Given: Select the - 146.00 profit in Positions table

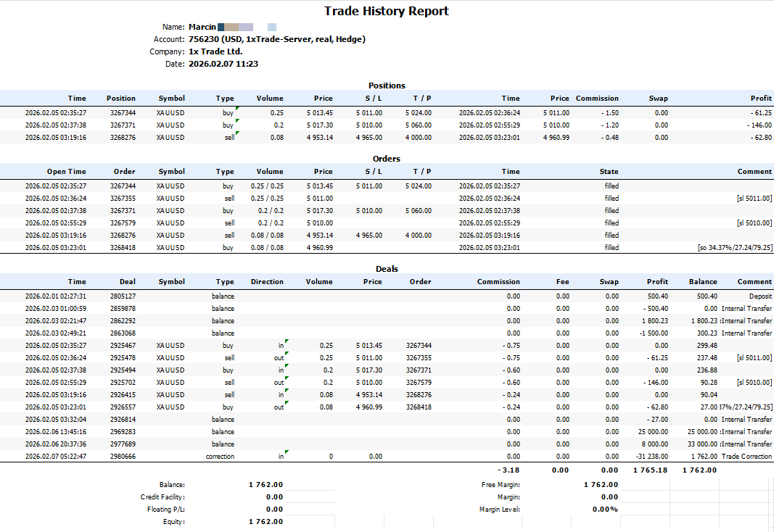Looking at the screenshot, I should click(759, 125).
